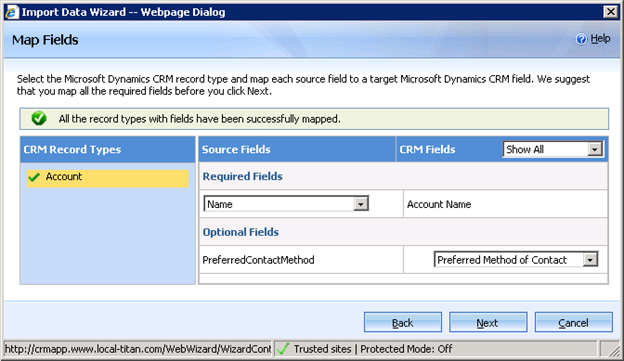Click the green check beside Account

click(x=34, y=177)
